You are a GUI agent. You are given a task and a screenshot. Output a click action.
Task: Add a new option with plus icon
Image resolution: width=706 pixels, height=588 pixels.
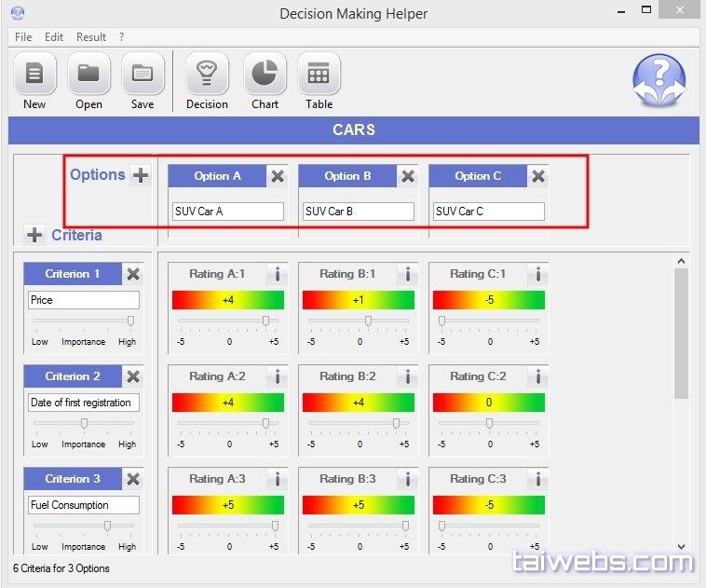click(x=140, y=175)
